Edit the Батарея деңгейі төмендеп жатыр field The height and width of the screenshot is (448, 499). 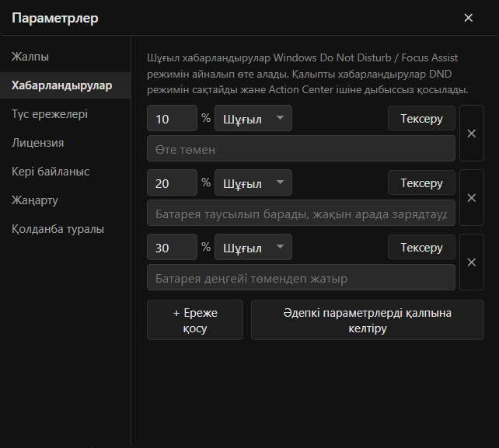coord(301,277)
